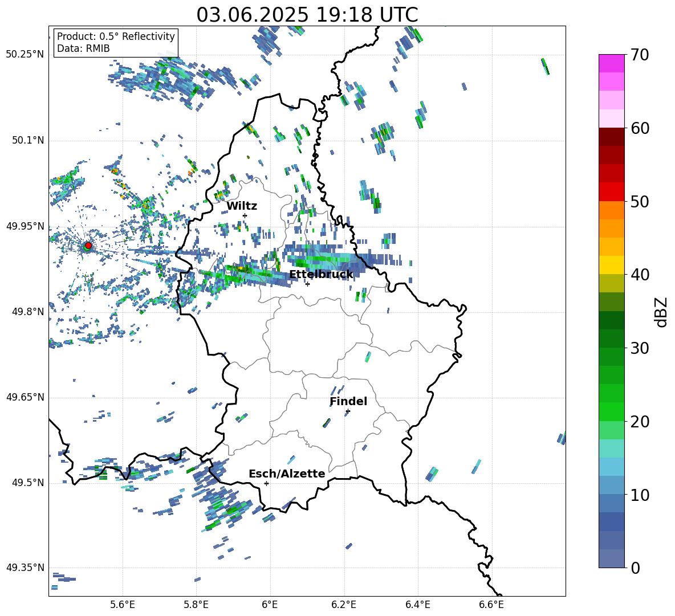
Task: Click the Product: 0.5° Reflectivity text
Action: pyautogui.click(x=116, y=36)
